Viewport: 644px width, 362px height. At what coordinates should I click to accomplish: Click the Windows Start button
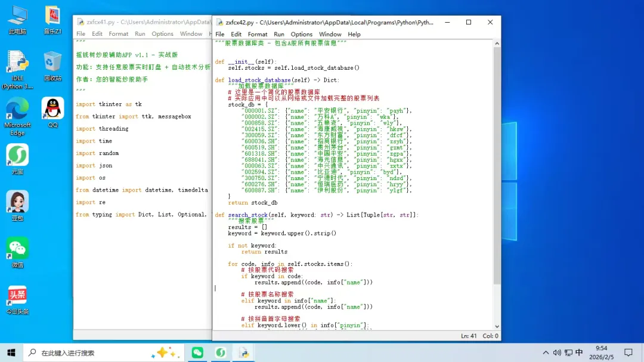pyautogui.click(x=11, y=352)
